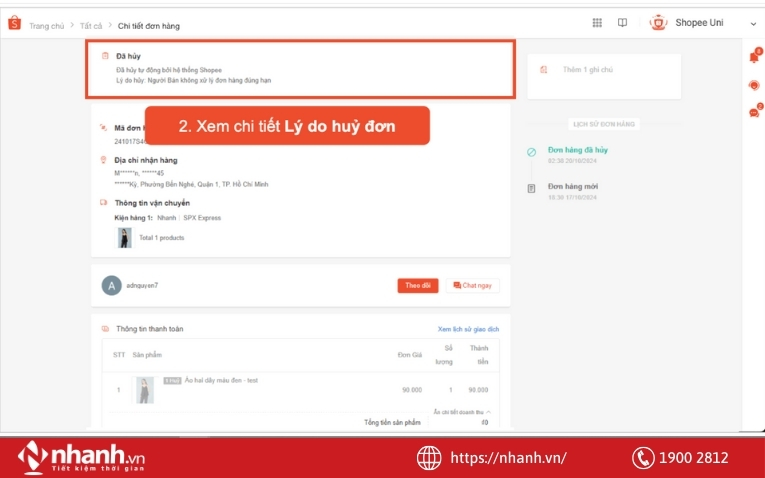This screenshot has width=765, height=478.
Task: Open the seller handbook book icon
Action: click(x=622, y=23)
